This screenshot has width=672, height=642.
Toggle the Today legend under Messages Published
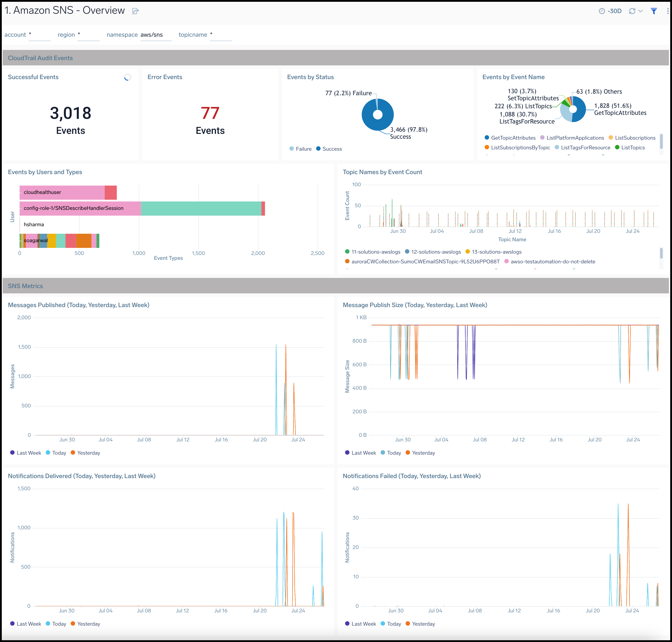tap(56, 453)
